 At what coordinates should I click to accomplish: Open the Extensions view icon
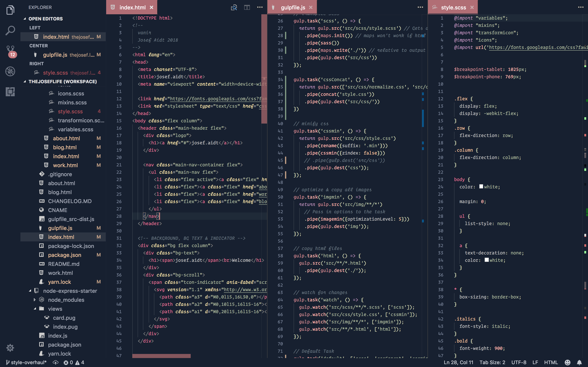point(10,92)
